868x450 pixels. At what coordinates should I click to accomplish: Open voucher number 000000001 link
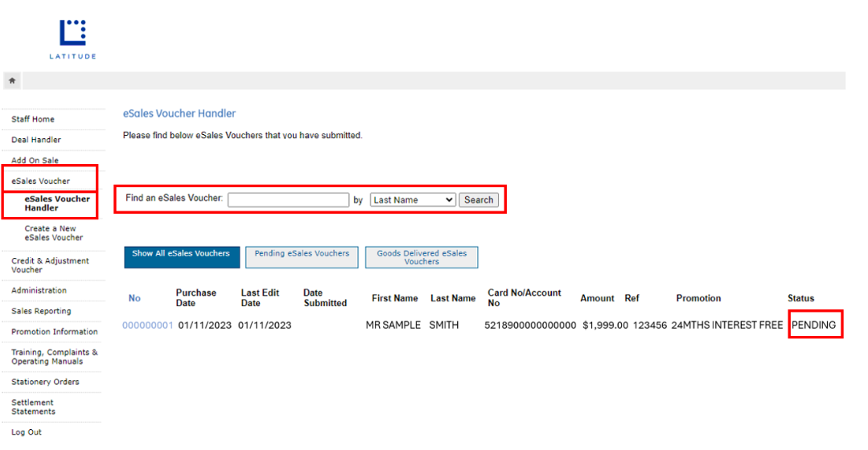(147, 325)
